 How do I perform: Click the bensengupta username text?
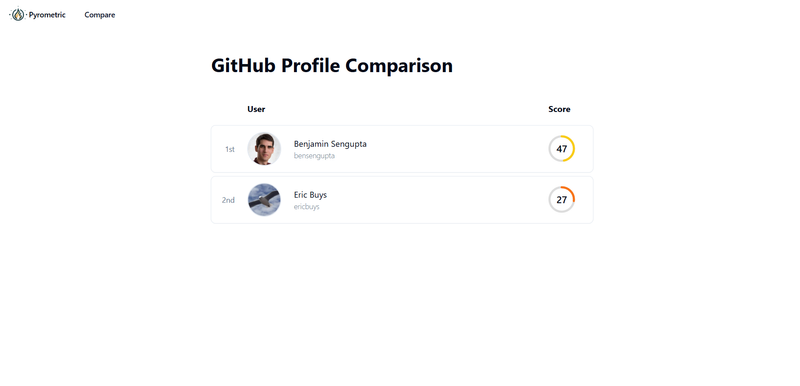314,156
